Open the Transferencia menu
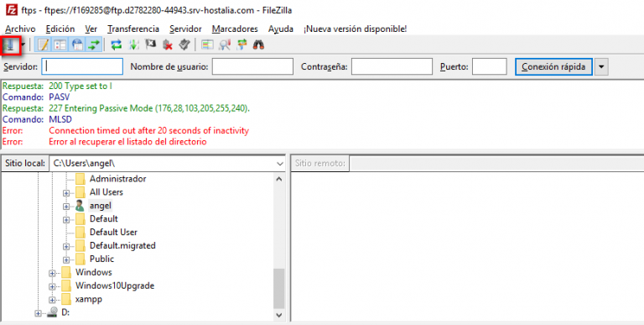 133,29
